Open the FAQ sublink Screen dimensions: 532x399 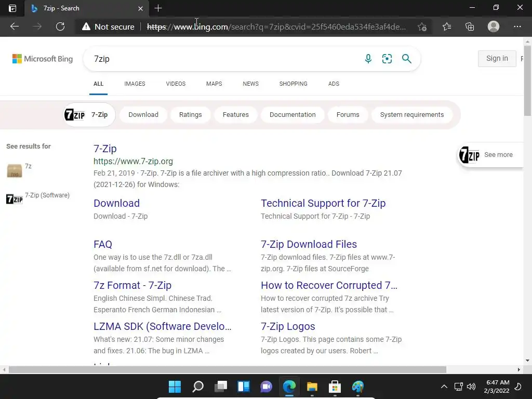(x=103, y=244)
